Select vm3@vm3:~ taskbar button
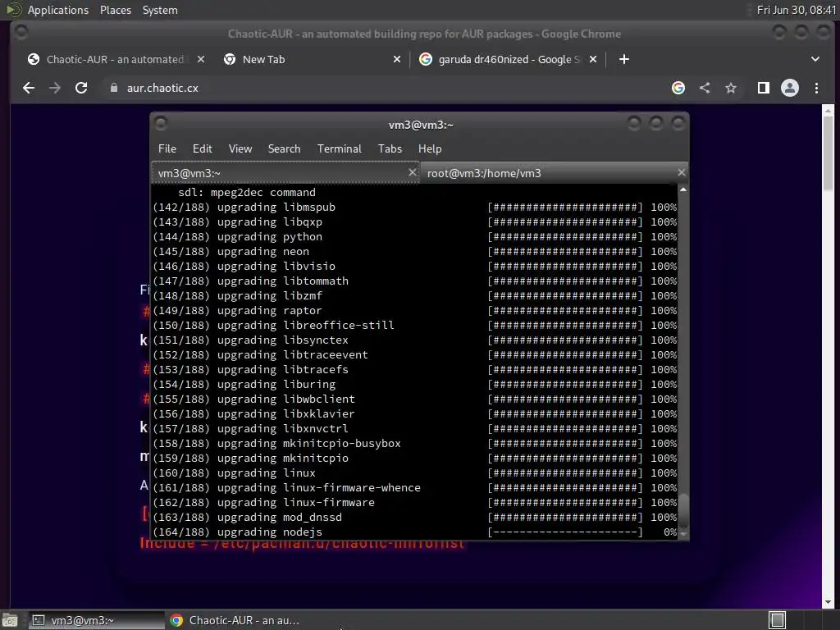This screenshot has width=840, height=630. tap(96, 620)
